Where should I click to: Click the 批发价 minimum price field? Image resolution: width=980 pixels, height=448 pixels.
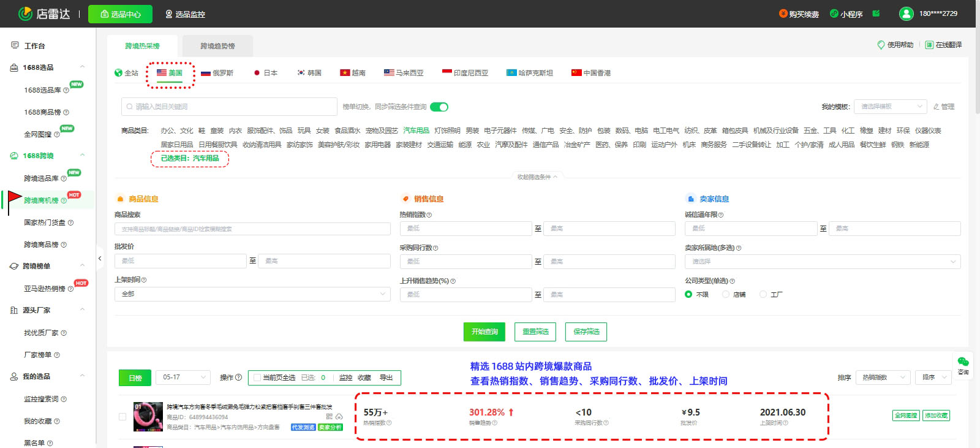181,261
